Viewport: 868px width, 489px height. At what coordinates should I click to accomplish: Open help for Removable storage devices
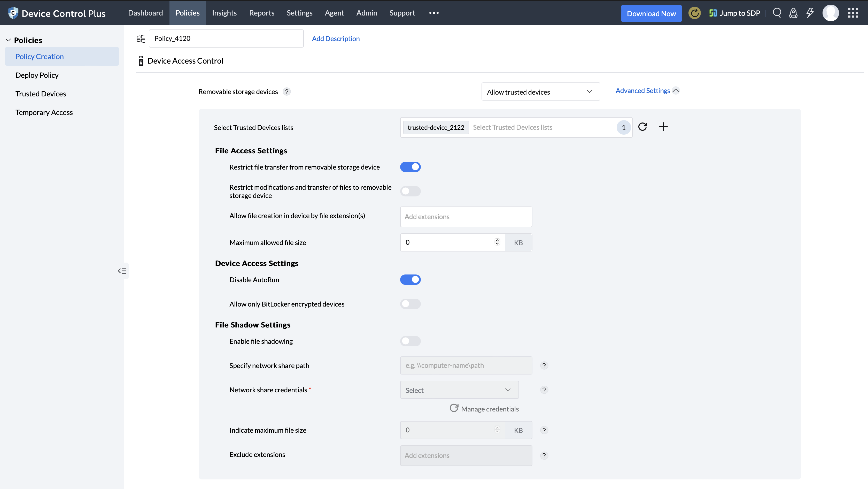click(286, 92)
